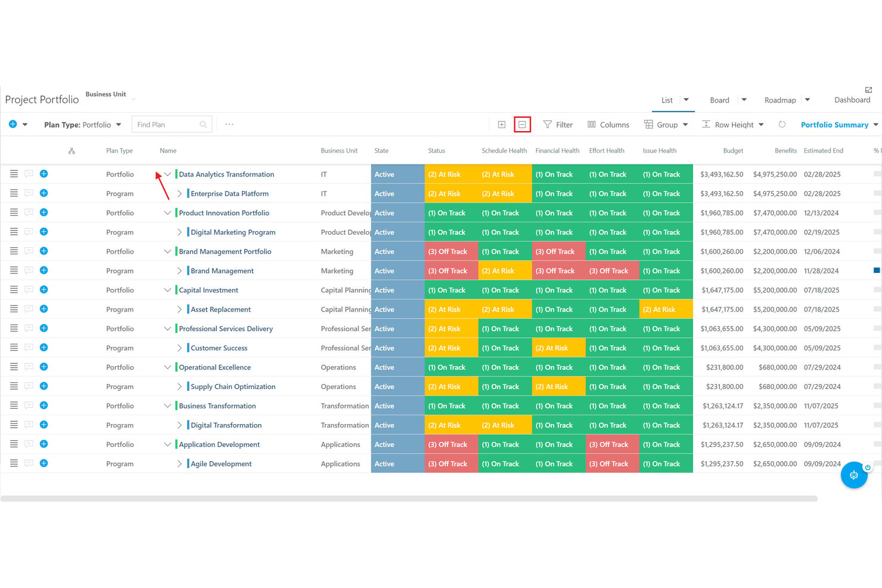Click the expand all rows icon
The width and height of the screenshot is (882, 588).
(502, 125)
